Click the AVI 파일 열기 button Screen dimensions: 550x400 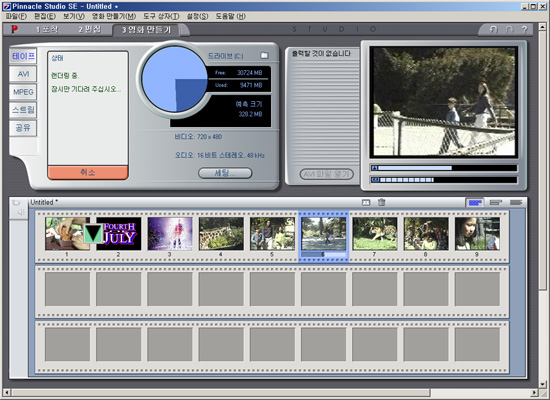[327, 174]
